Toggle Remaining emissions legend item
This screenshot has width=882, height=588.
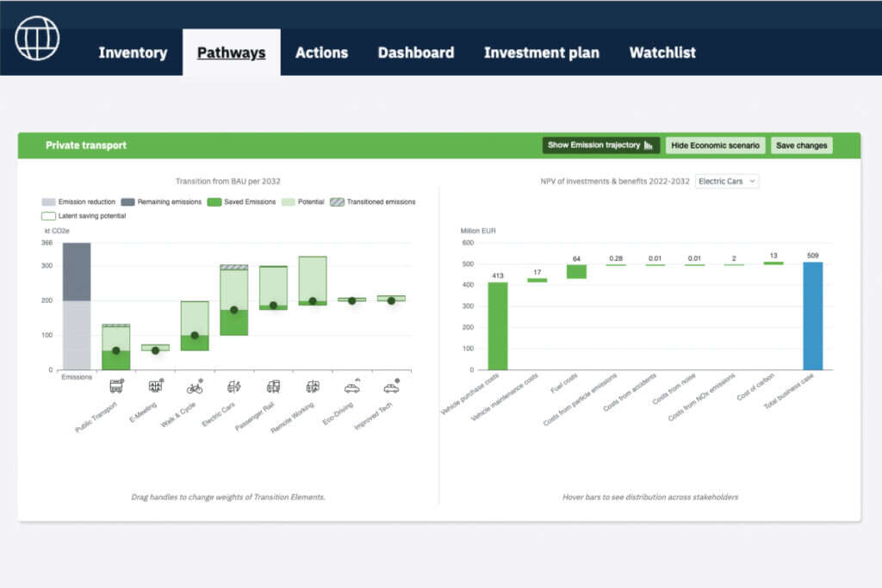161,201
